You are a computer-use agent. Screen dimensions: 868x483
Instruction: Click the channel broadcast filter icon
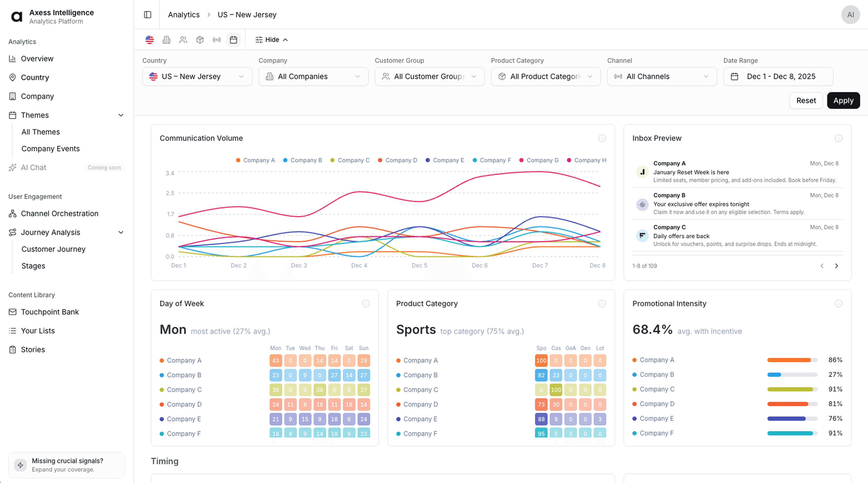pyautogui.click(x=217, y=40)
